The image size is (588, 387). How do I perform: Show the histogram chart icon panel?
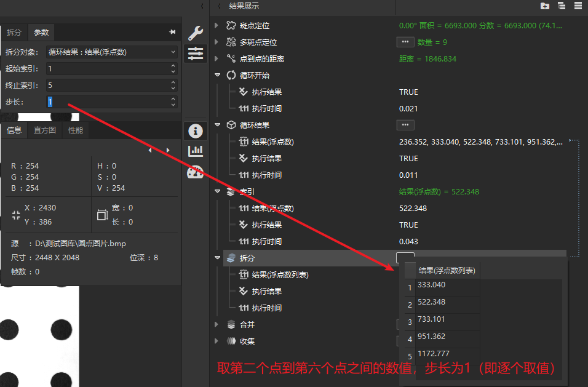[196, 151]
